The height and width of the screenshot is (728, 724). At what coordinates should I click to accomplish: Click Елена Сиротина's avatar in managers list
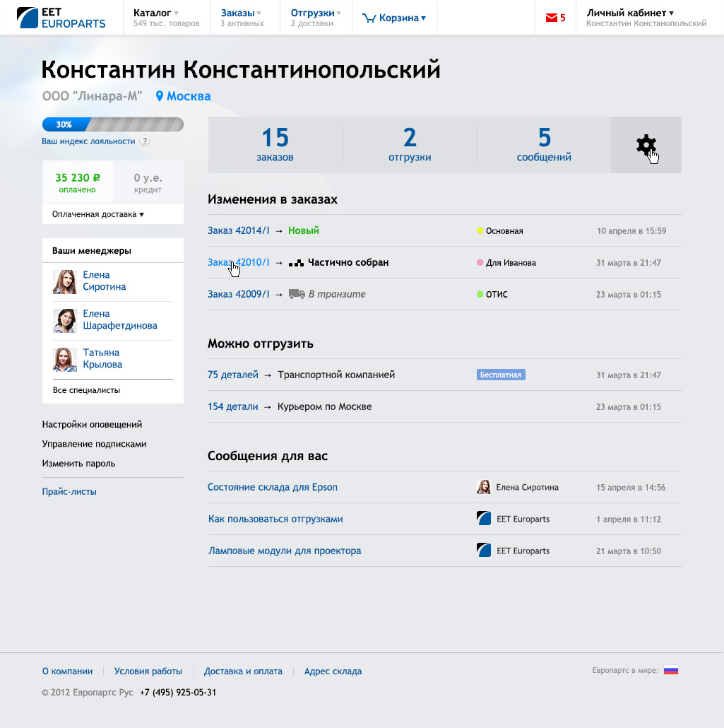pos(65,281)
